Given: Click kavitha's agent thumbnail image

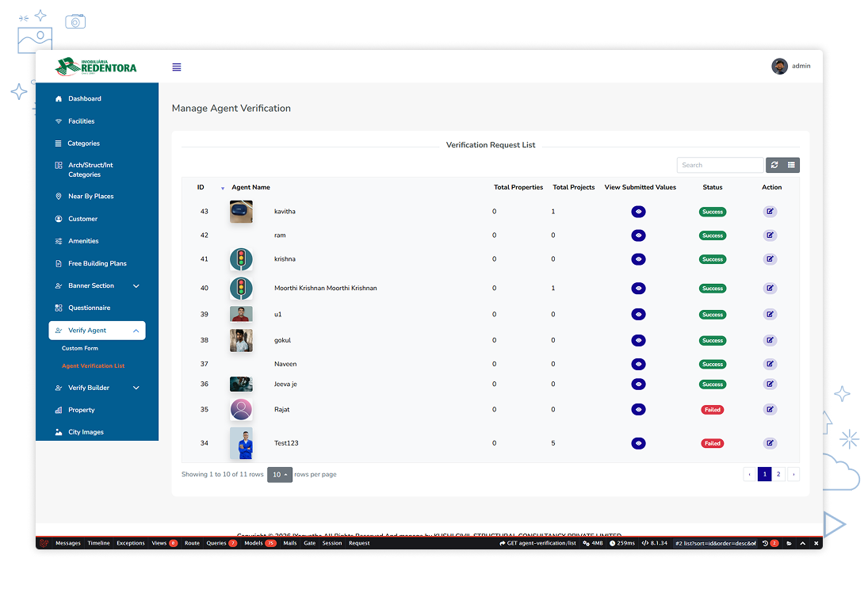Looking at the screenshot, I should point(241,212).
